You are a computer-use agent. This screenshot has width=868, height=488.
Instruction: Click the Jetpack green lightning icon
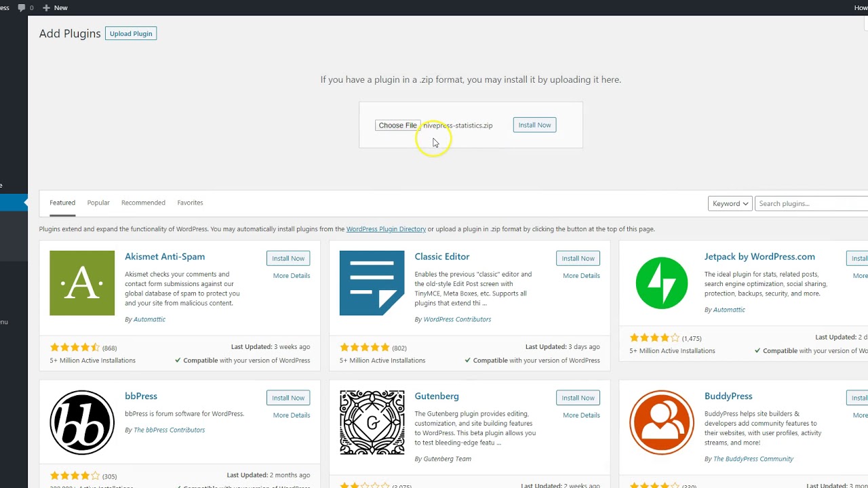[661, 283]
